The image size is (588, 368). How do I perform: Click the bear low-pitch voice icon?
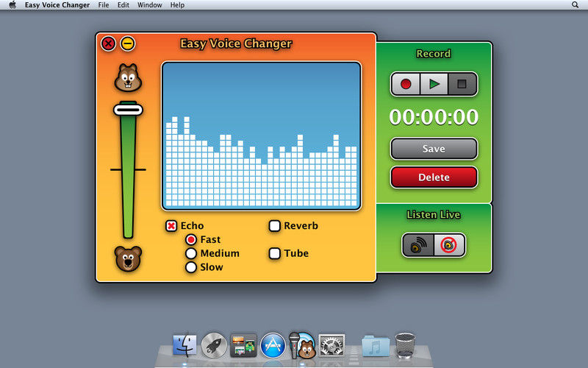pos(128,259)
